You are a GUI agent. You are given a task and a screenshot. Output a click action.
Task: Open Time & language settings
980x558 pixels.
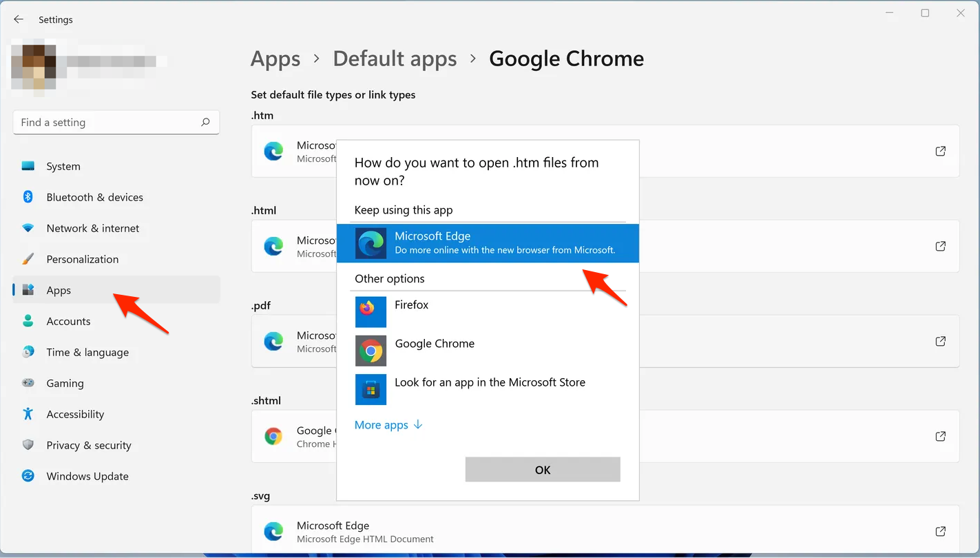tap(116, 352)
